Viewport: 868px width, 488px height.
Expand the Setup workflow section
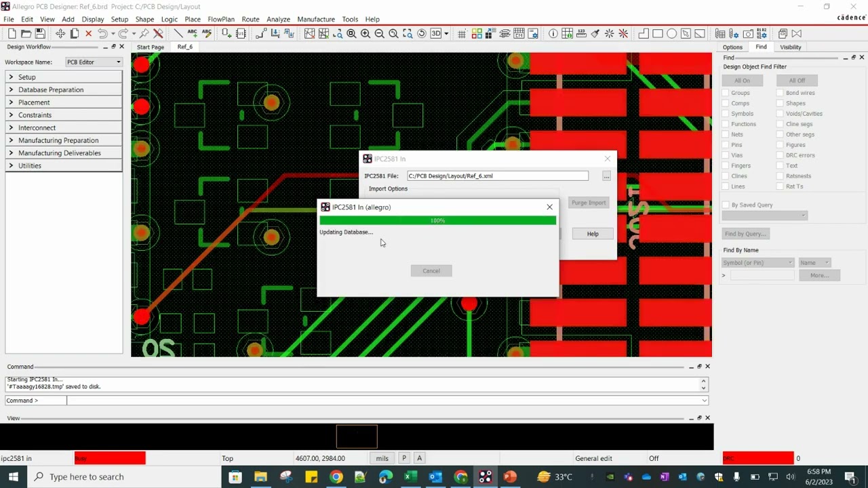click(x=64, y=77)
